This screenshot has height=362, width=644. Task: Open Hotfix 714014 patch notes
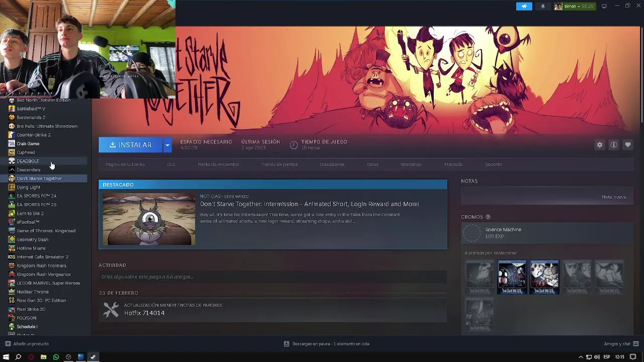[x=144, y=313]
